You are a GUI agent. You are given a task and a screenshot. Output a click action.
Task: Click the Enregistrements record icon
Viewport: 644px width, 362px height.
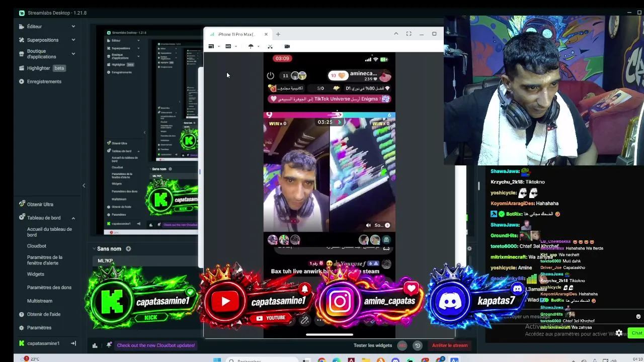coord(22,81)
